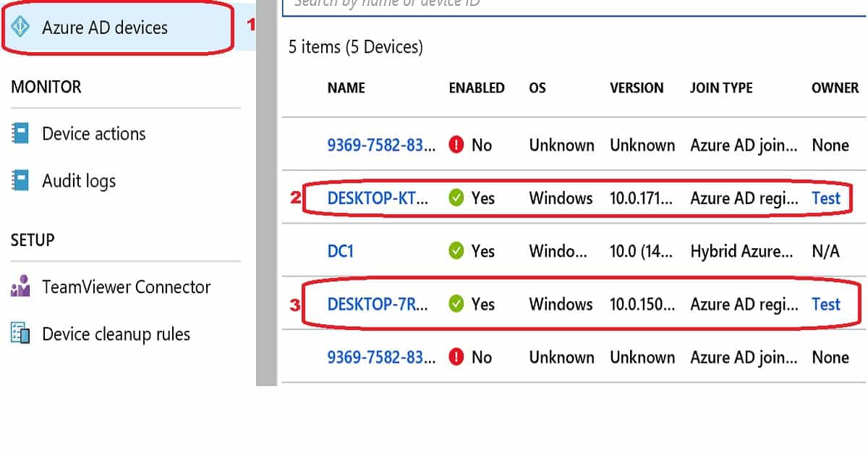Click the Windows OS cell for DESKTOP-KT
This screenshot has height=456, width=868.
click(561, 198)
